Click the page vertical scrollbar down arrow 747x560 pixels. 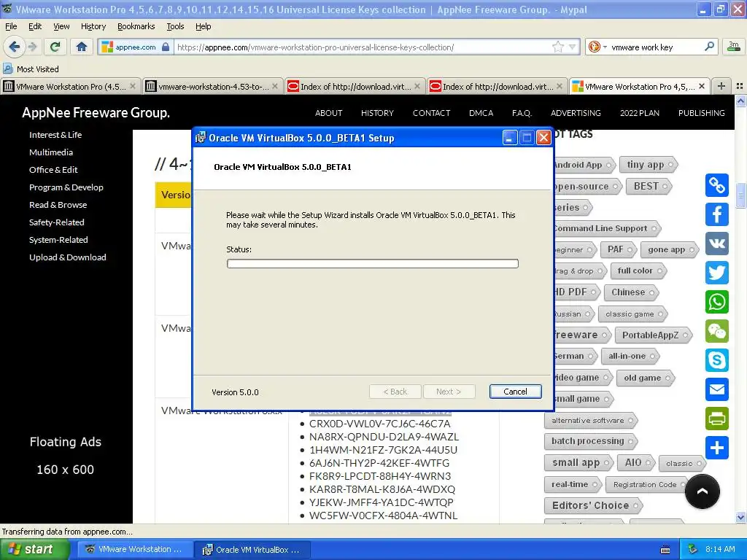741,517
